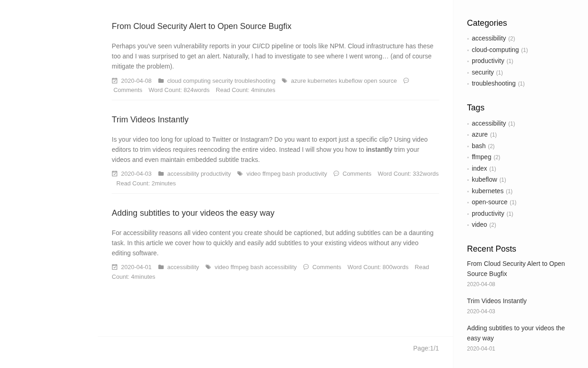Choose the ffmpeg tag in Tags sidebar
The image size is (588, 368).
[x=481, y=157]
